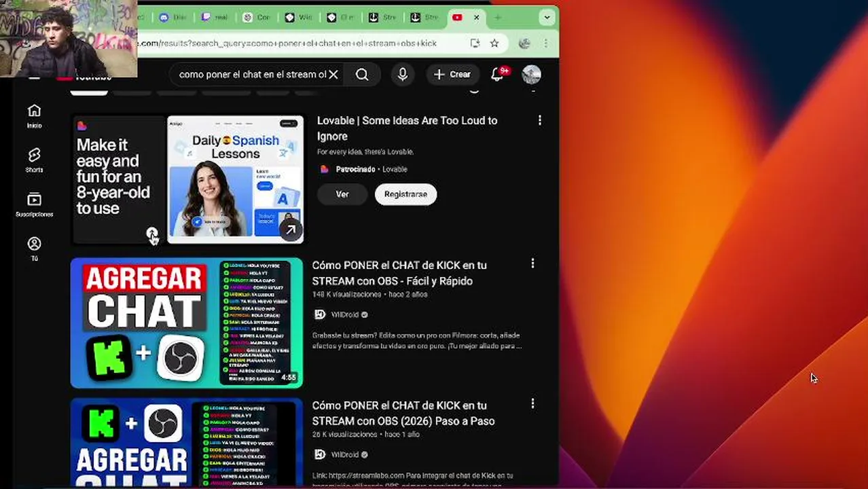Click '148 K visualizaciones' text
Viewport: 868px width, 489px height.
[346, 295]
